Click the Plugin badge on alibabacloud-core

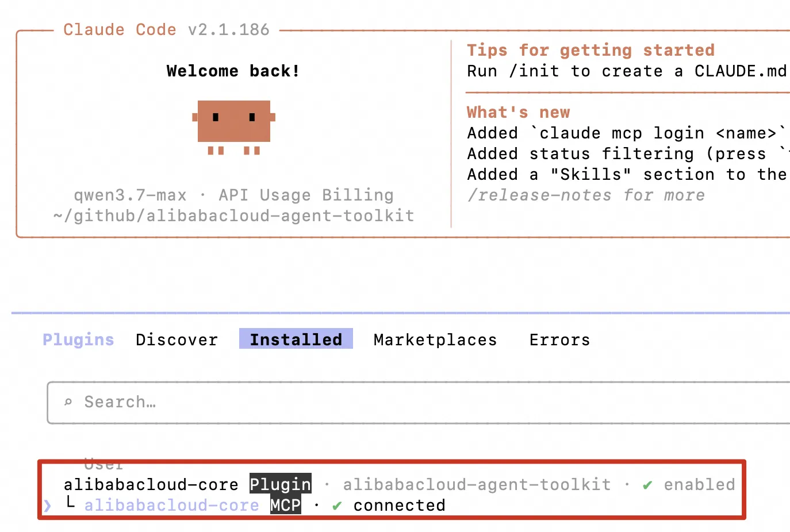[281, 484]
